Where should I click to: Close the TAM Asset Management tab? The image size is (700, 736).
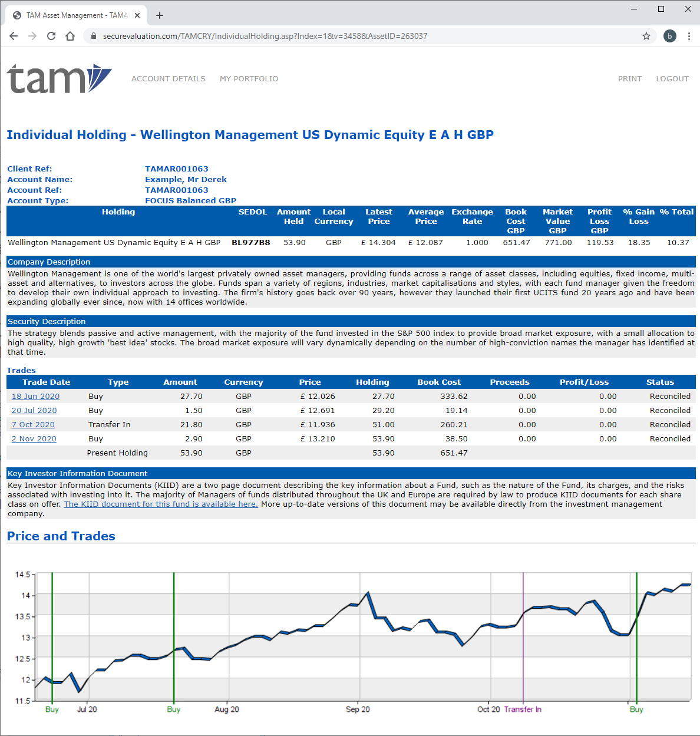coord(137,15)
